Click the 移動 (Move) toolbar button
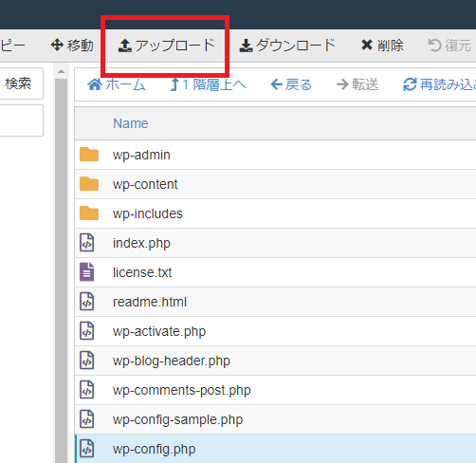The height and width of the screenshot is (463, 476). click(72, 46)
